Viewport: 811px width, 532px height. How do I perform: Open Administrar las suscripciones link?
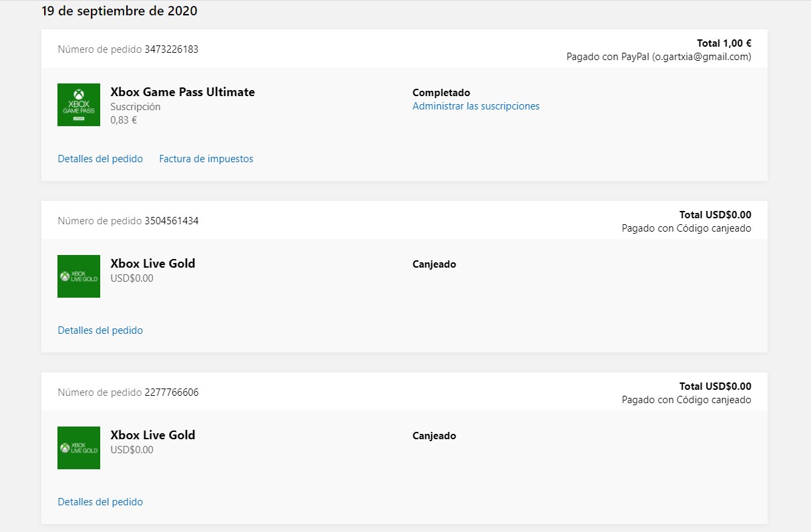476,106
